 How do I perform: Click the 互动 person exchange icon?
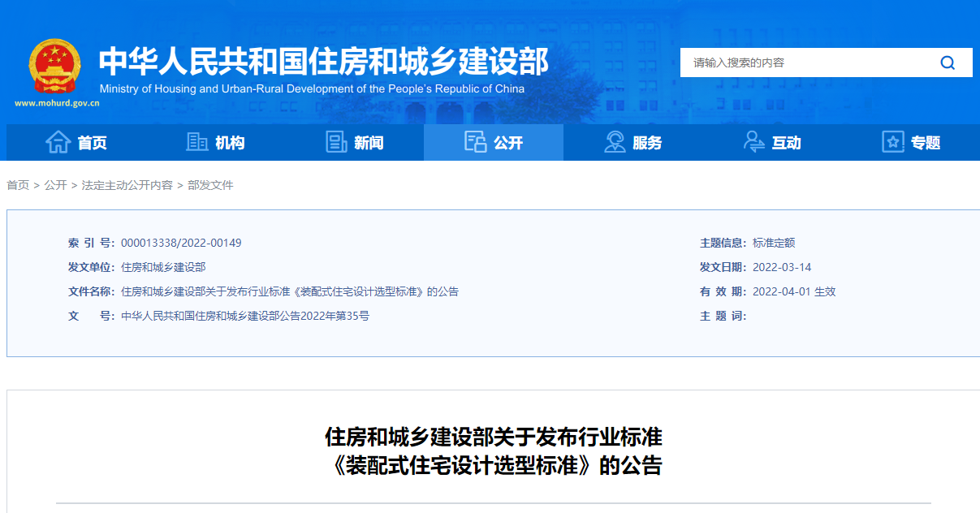[753, 142]
